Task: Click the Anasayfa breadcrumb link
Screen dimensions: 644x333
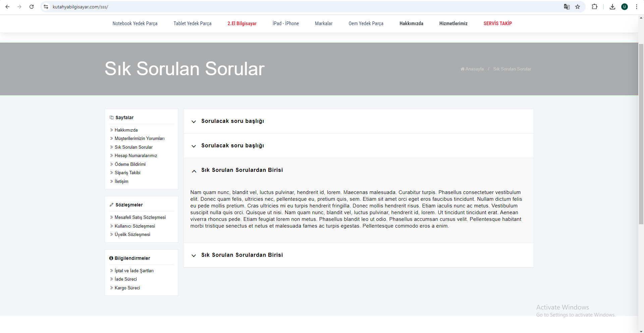Action: [x=472, y=69]
